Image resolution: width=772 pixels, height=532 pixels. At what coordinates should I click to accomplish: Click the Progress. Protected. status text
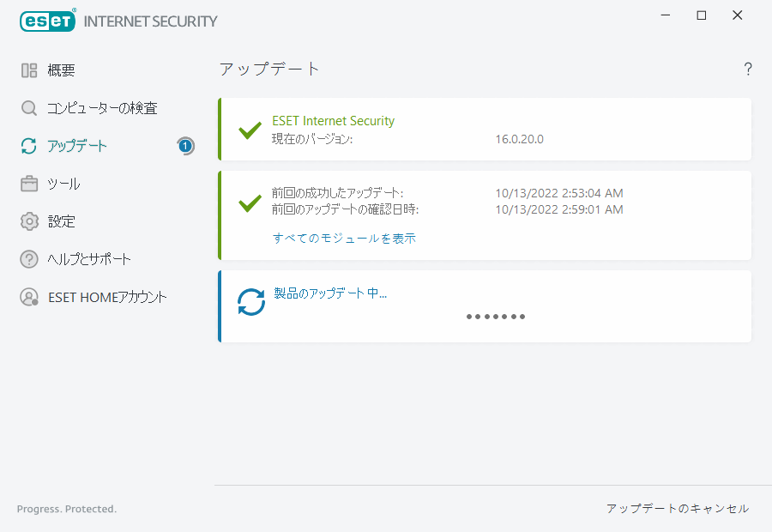click(66, 508)
